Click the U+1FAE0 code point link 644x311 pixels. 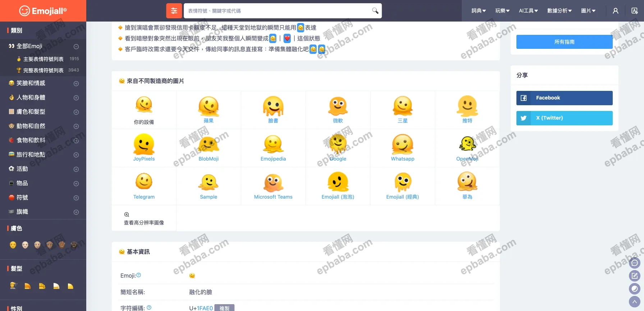click(x=205, y=308)
